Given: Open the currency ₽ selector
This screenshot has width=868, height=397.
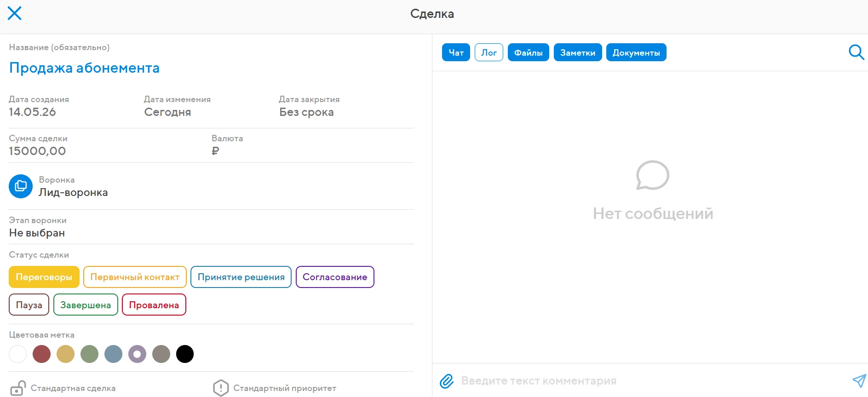Looking at the screenshot, I should [x=215, y=151].
